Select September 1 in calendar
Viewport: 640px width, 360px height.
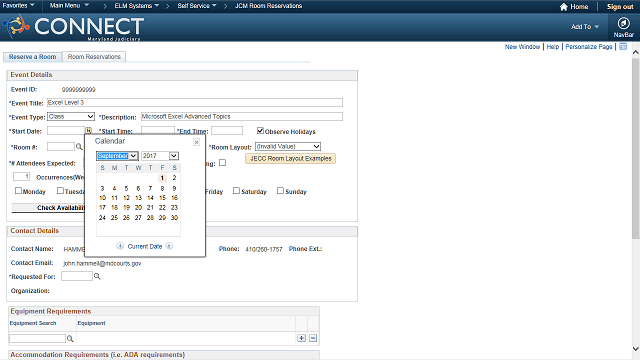coord(162,178)
